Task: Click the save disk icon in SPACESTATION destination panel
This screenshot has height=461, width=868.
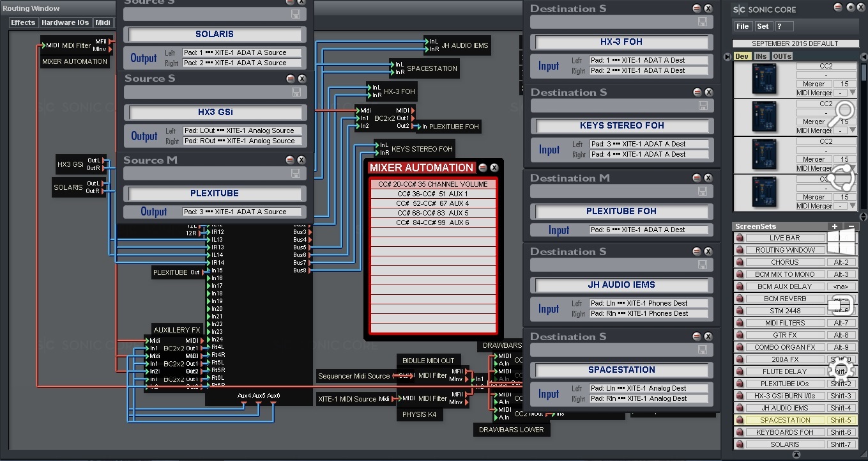Action: pos(703,350)
